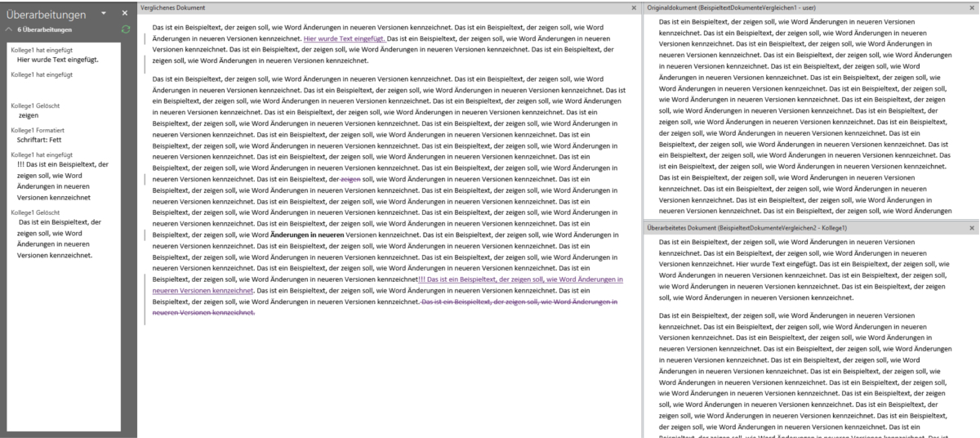
Task: Close the Originaldokument pane
Action: point(972,7)
